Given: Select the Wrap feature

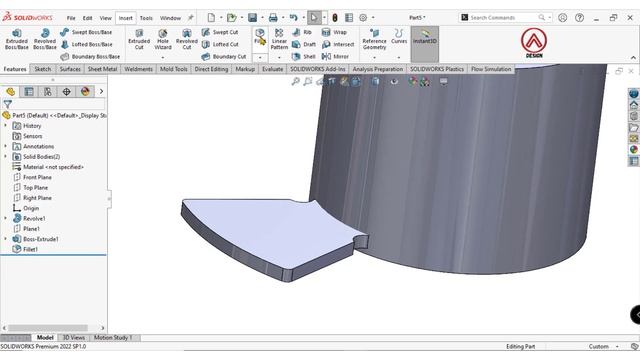Looking at the screenshot, I should tap(334, 32).
